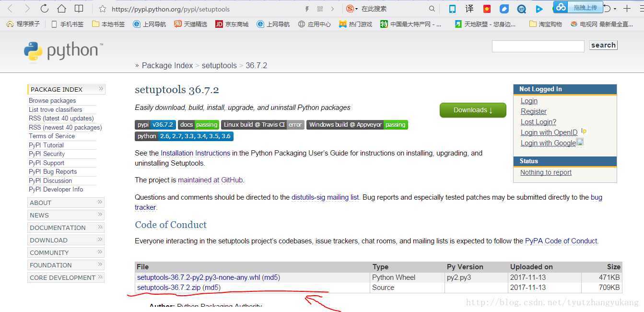Open the setuptools breadcrumb link
644x312 pixels.
219,65
